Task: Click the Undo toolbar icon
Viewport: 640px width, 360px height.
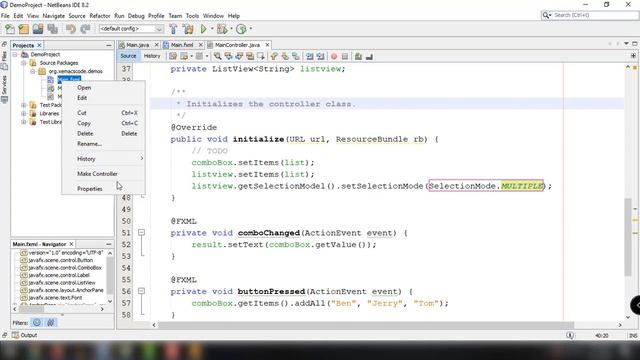Action: click(71, 29)
